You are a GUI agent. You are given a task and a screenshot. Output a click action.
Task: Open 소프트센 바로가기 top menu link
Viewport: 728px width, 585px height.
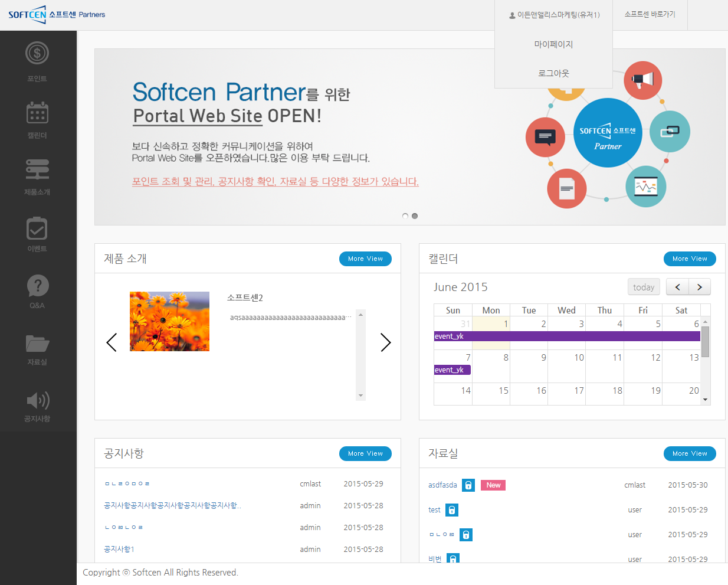click(650, 14)
